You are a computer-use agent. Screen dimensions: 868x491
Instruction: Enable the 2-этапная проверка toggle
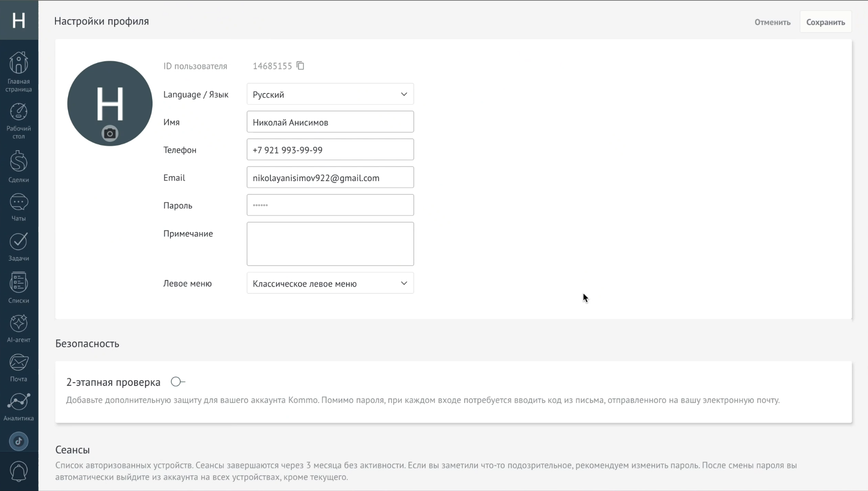tap(178, 382)
